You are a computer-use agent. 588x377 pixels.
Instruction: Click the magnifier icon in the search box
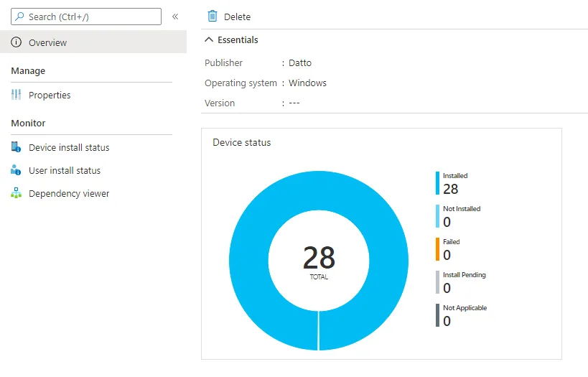click(19, 17)
